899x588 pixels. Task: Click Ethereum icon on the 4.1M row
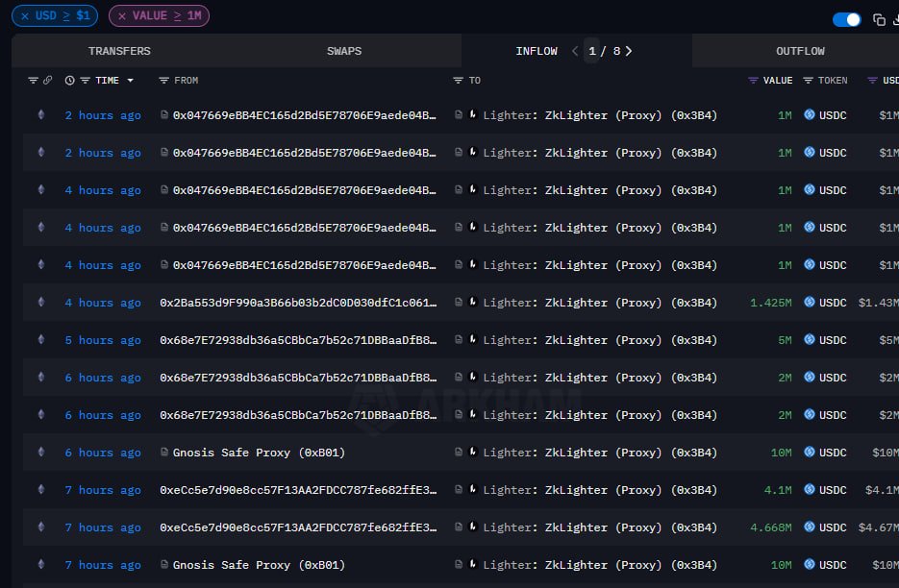click(x=40, y=489)
